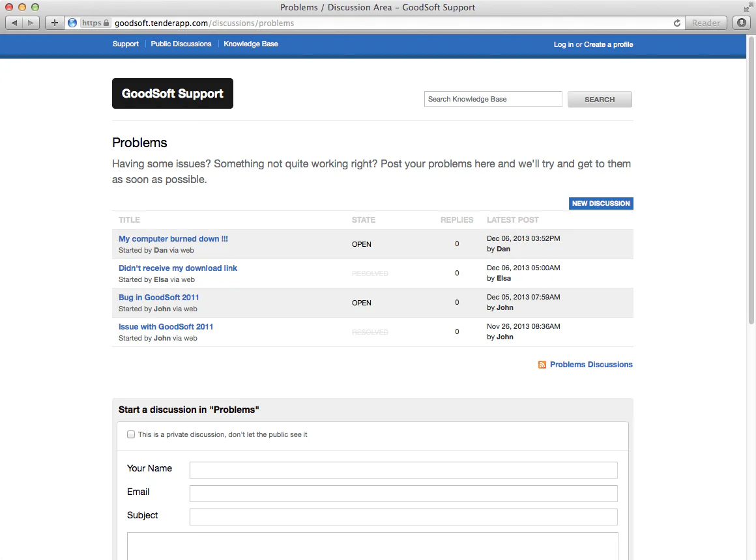Open 'Issue with GoodSoft 2011' discussion

click(166, 327)
